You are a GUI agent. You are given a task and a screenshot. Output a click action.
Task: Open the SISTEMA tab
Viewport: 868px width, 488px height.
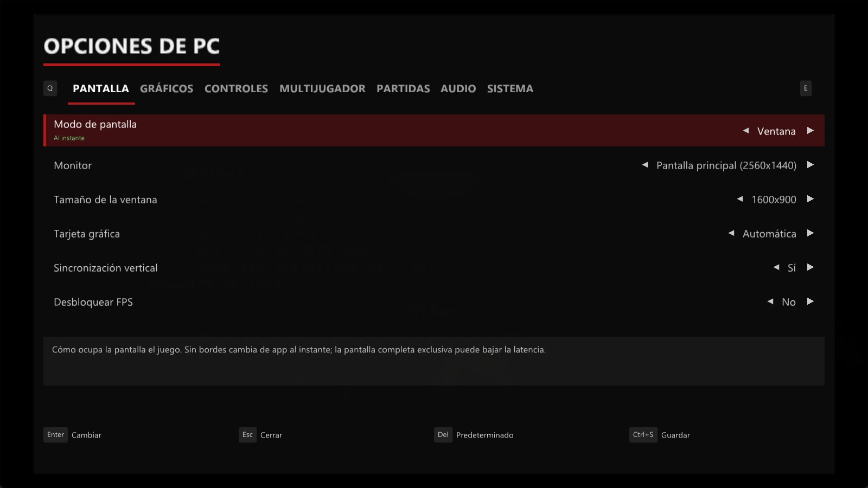pyautogui.click(x=510, y=88)
